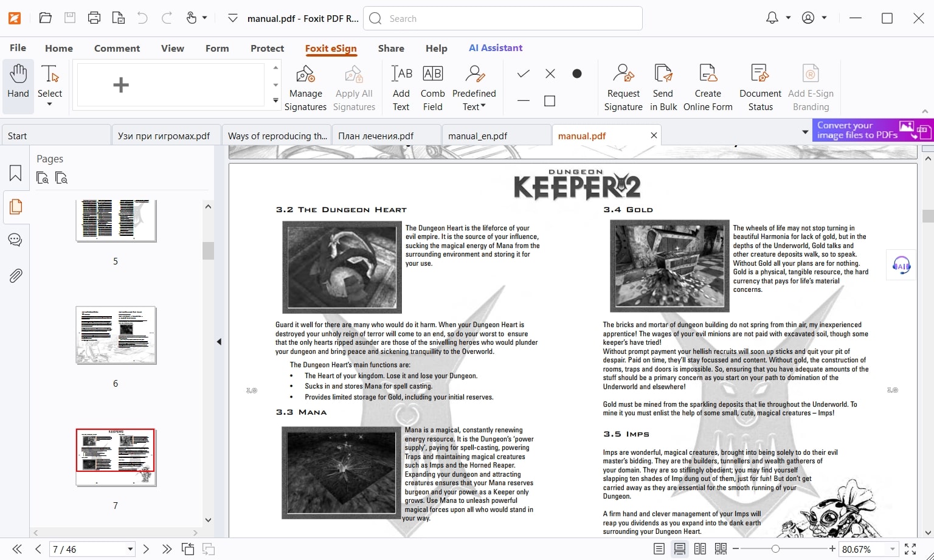This screenshot has width=934, height=560.
Task: Toggle full screen mode icon
Action: pos(910,549)
